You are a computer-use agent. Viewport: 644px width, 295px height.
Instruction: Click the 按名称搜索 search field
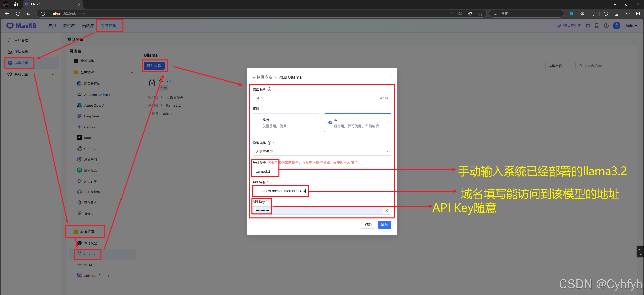point(603,66)
